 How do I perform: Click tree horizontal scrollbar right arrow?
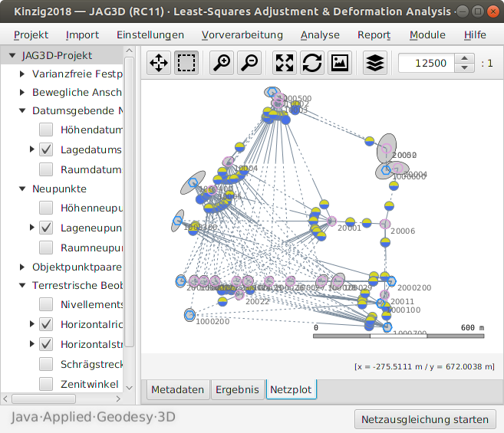(118, 399)
